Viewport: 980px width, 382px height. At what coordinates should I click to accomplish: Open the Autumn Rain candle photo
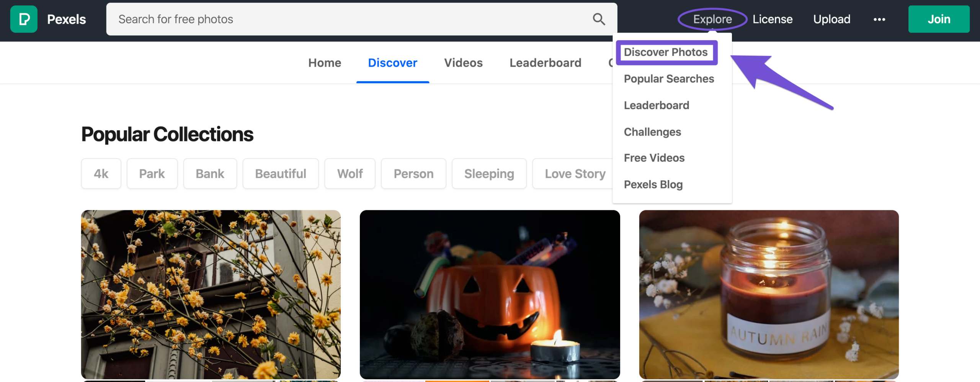click(769, 294)
